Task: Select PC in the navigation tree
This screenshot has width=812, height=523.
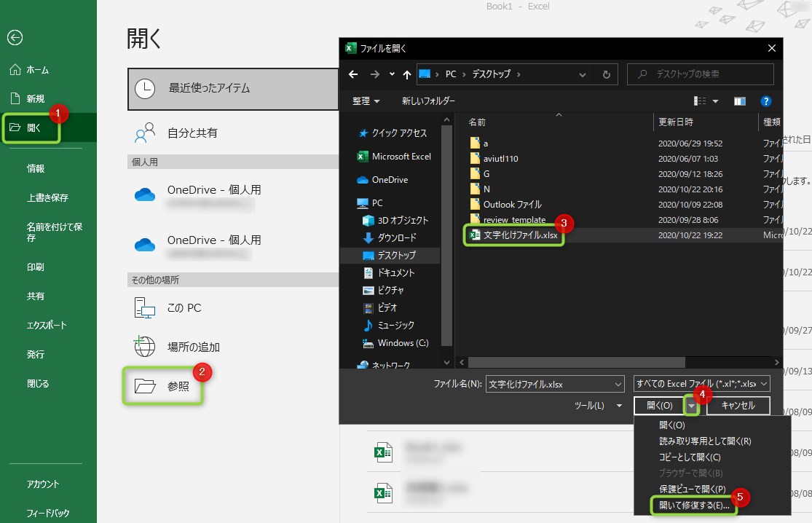Action: pos(370,203)
